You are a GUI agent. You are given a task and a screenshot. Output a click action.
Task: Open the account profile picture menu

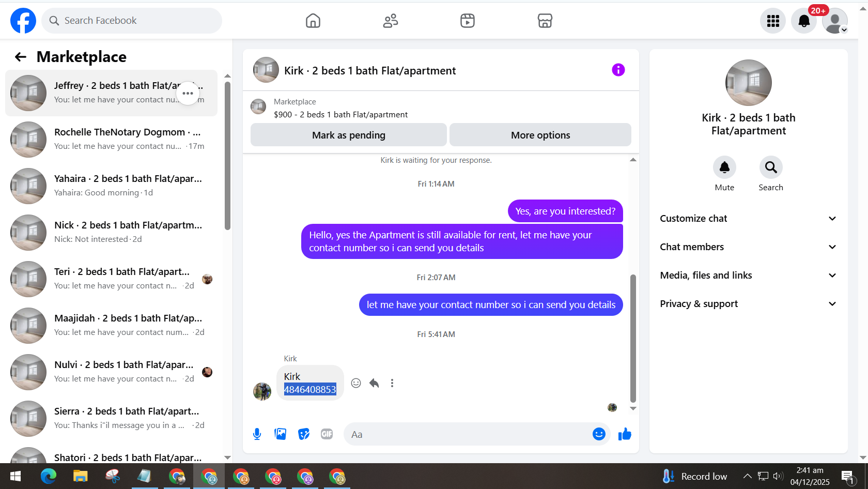(835, 21)
